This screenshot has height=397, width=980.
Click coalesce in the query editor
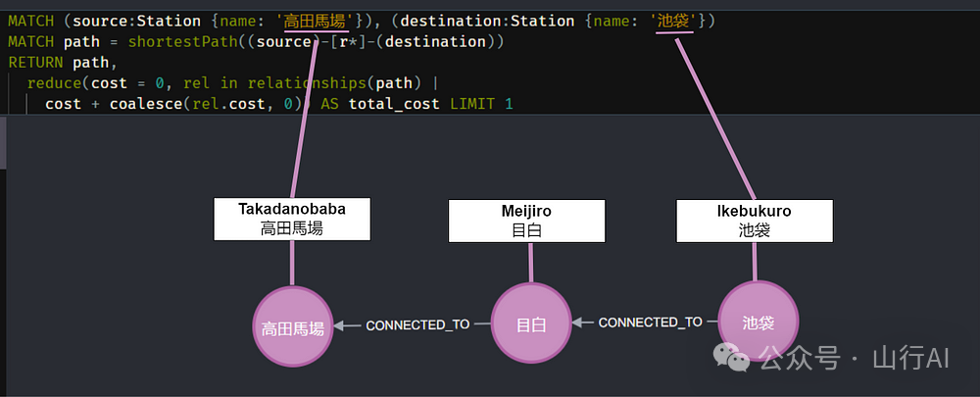(x=146, y=104)
